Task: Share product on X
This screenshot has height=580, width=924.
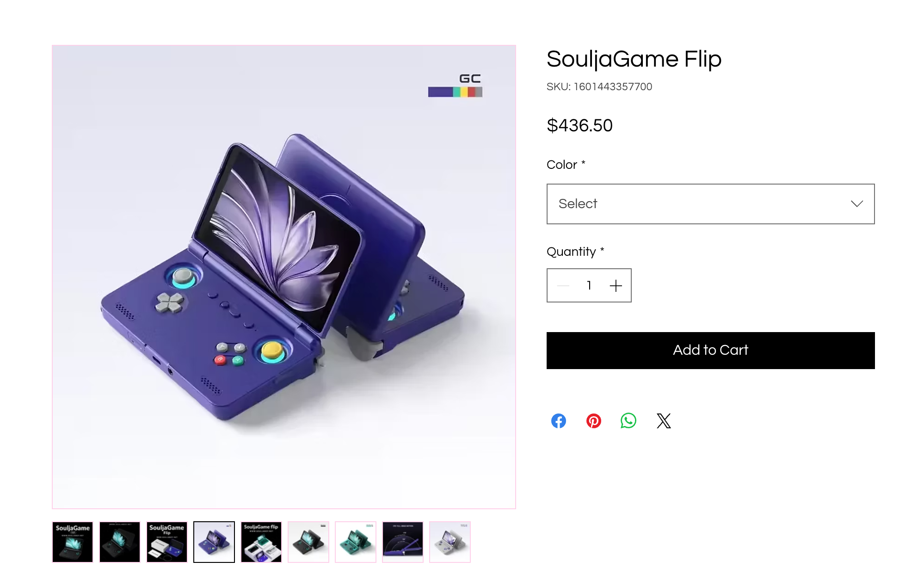Action: click(x=664, y=421)
